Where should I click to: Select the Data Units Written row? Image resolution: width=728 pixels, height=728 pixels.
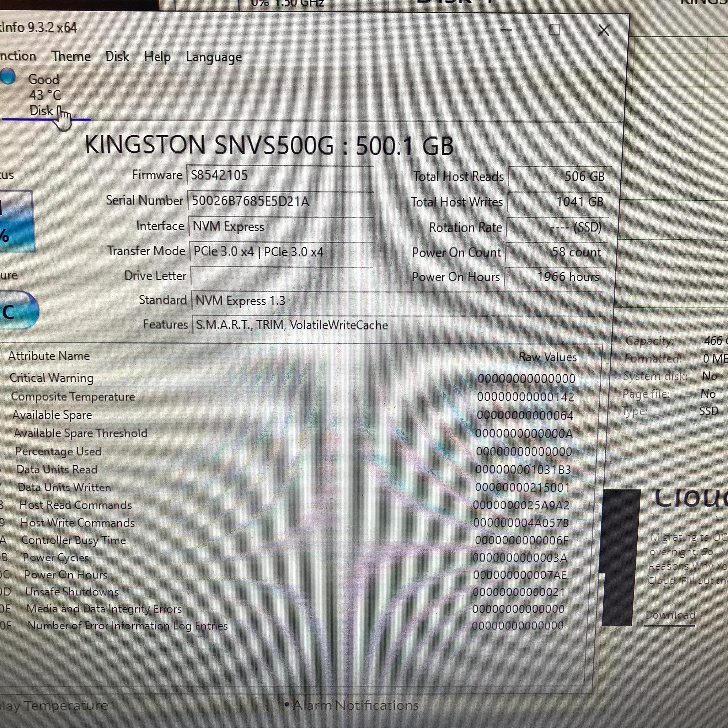click(292, 488)
